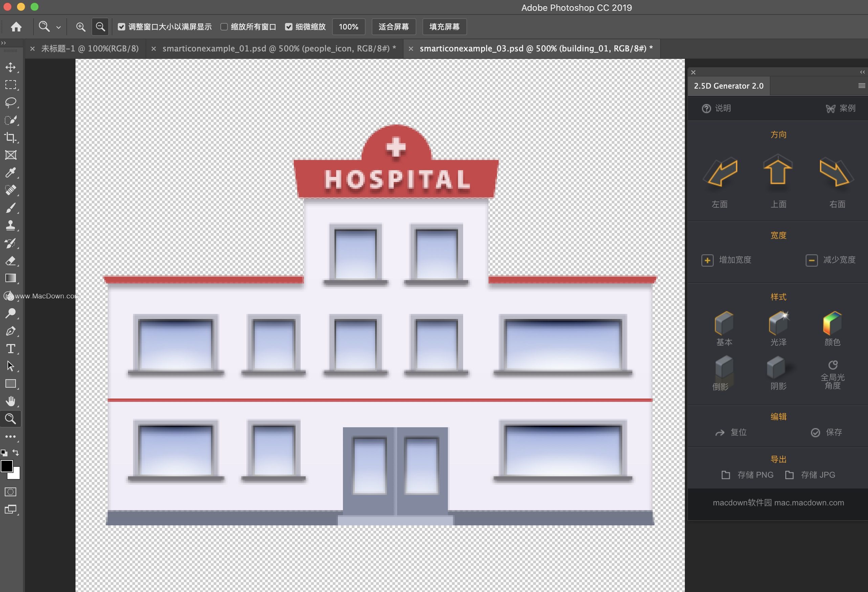This screenshot has width=868, height=592.
Task: Click the Fit Screen (适合屏幕) button
Action: tap(393, 27)
